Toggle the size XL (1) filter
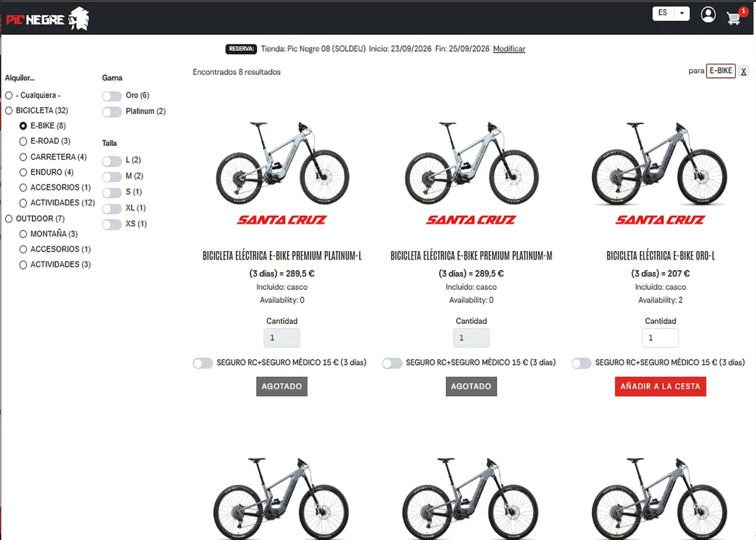This screenshot has height=540, width=756. tap(112, 209)
